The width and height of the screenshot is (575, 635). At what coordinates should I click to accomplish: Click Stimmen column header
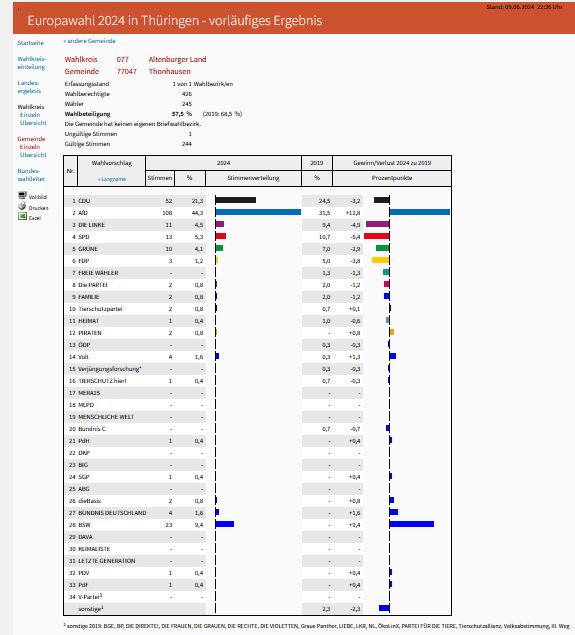pyautogui.click(x=160, y=178)
